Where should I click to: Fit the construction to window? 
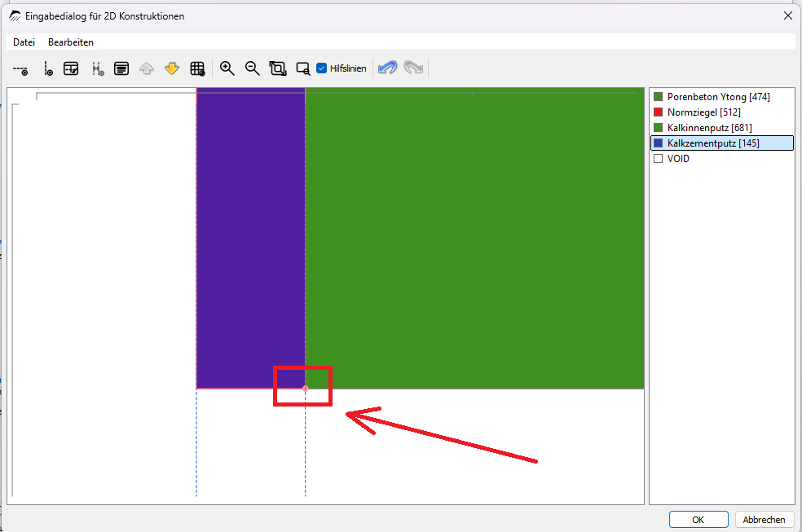tap(278, 68)
